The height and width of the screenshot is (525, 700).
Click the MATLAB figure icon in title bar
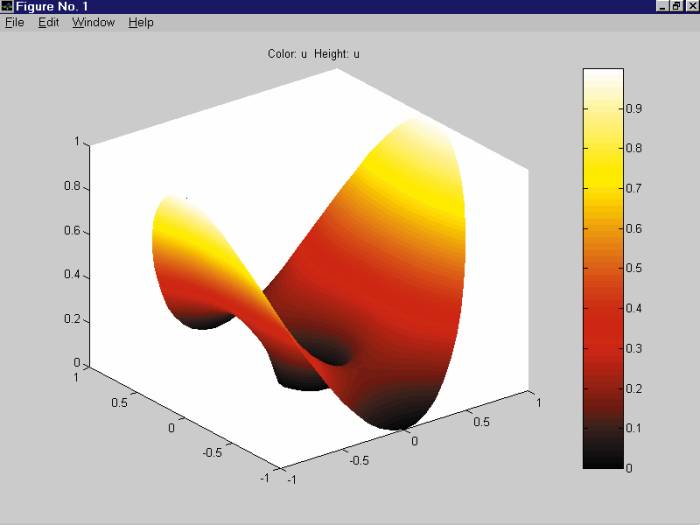pos(7,6)
